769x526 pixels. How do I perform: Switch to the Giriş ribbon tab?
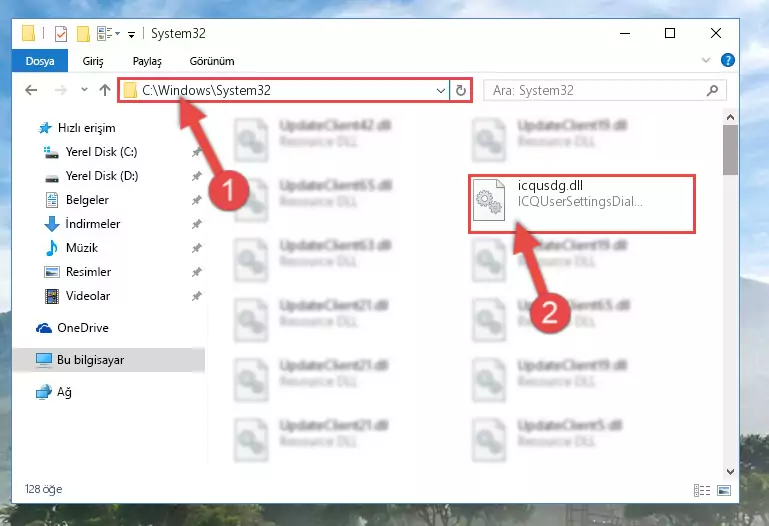tap(93, 61)
